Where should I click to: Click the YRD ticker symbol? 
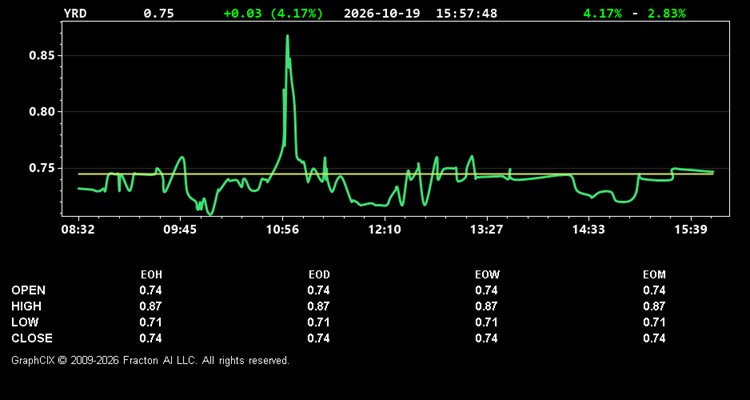(x=75, y=13)
